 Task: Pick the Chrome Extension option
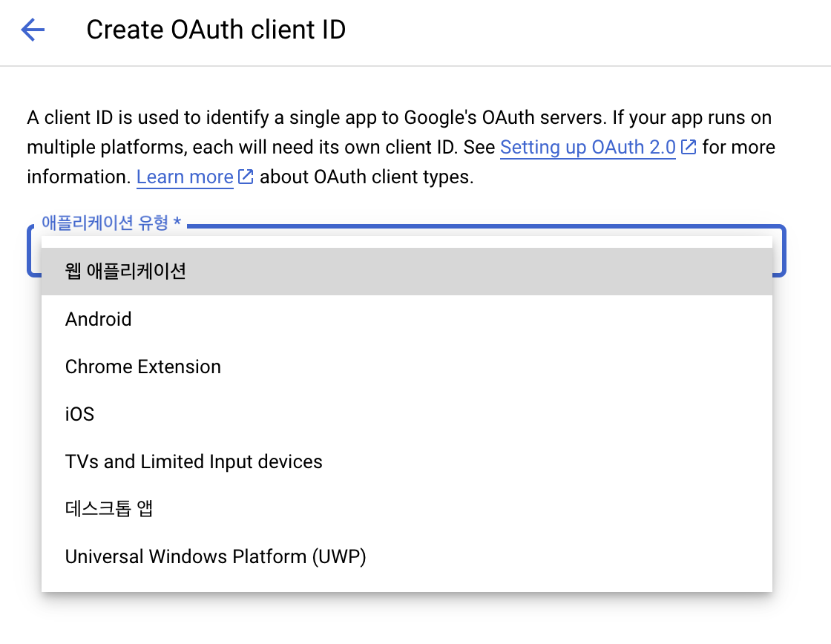(407, 367)
